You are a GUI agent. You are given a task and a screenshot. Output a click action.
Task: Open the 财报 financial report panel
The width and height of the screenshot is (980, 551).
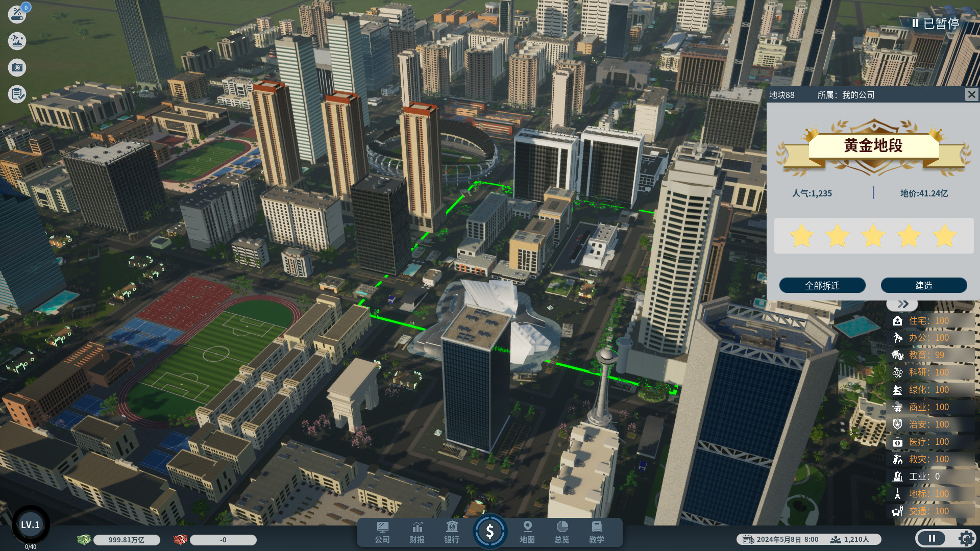point(418,532)
